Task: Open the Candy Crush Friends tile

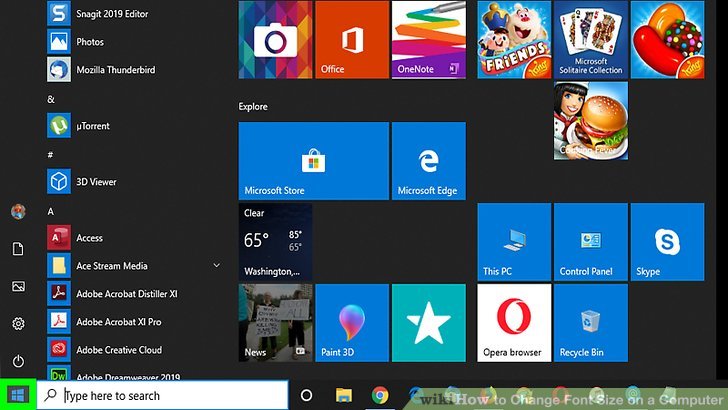Action: tap(514, 39)
